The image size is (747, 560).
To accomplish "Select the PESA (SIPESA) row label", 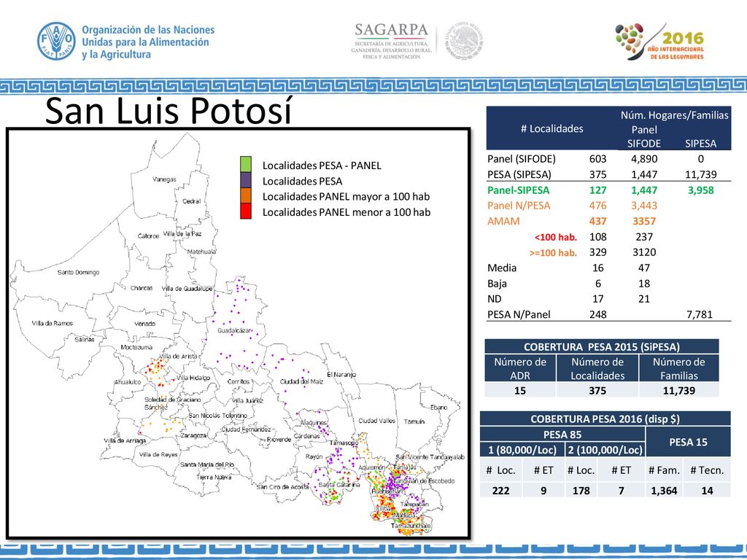I will [x=519, y=175].
